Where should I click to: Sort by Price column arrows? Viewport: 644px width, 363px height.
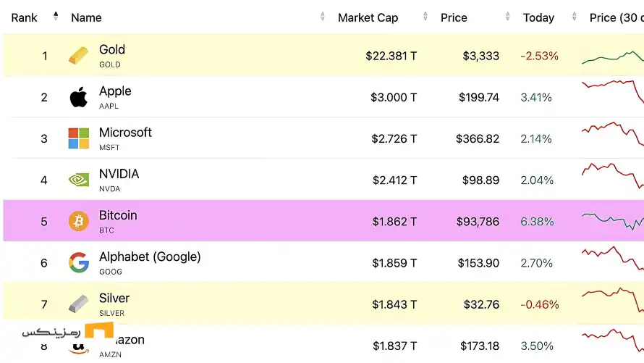click(x=508, y=17)
